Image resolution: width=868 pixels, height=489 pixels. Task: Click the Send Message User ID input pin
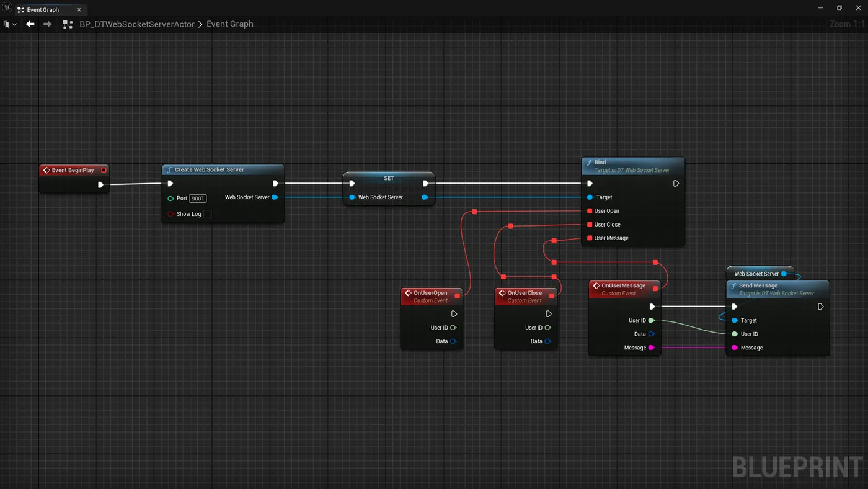735,334
